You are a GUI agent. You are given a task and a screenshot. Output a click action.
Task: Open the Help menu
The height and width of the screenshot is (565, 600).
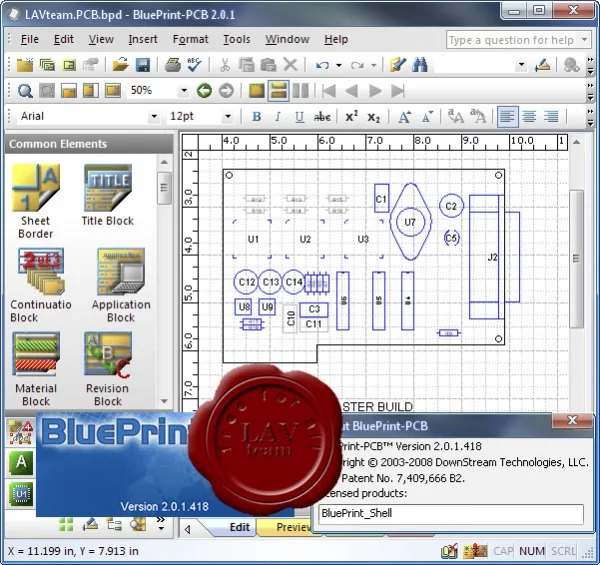(336, 39)
